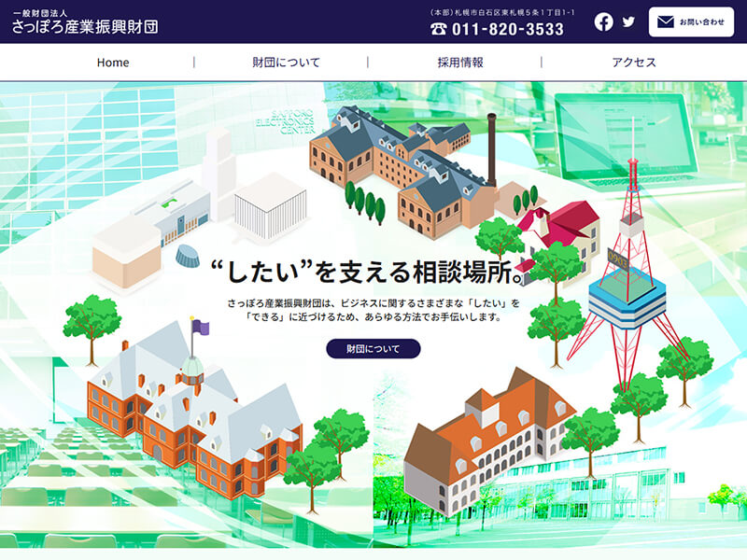Select the Home navigation item

(113, 63)
